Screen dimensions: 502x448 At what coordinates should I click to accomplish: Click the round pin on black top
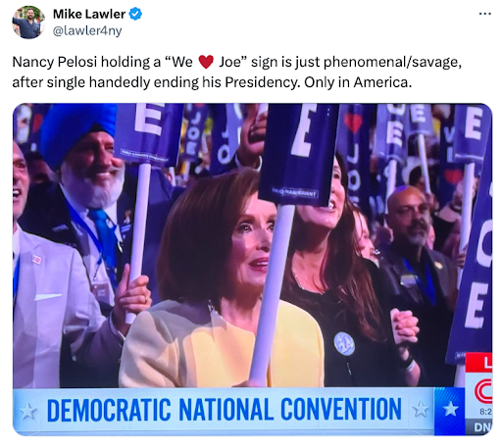pyautogui.click(x=344, y=344)
